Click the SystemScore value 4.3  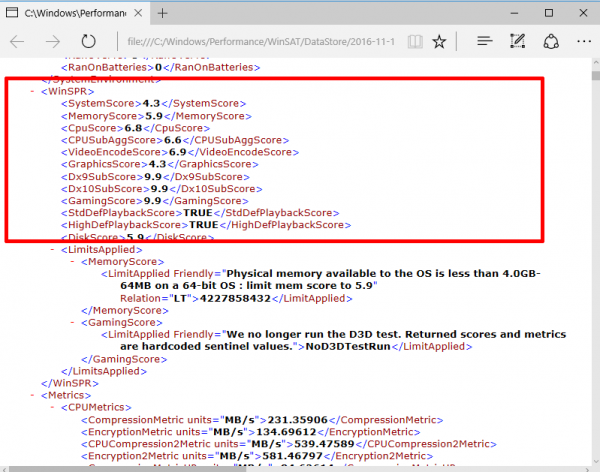[151, 104]
